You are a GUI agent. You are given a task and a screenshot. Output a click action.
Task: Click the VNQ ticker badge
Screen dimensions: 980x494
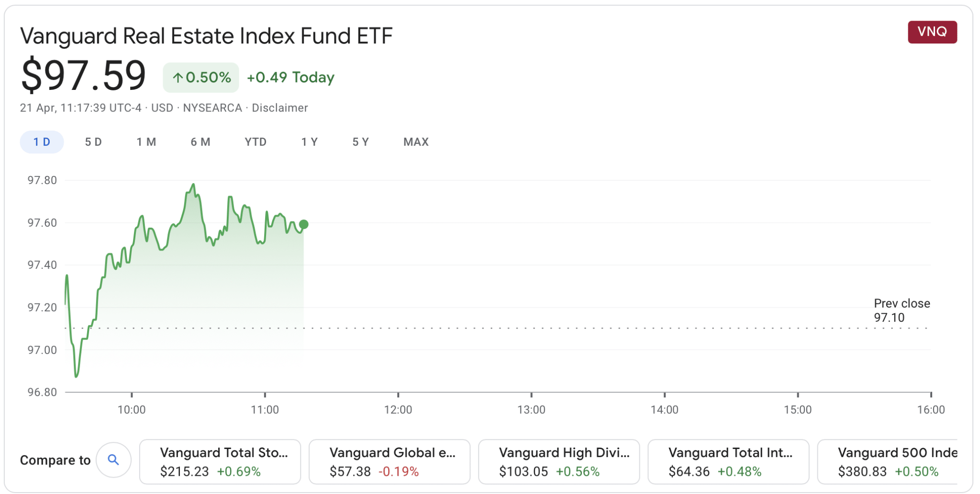932,32
